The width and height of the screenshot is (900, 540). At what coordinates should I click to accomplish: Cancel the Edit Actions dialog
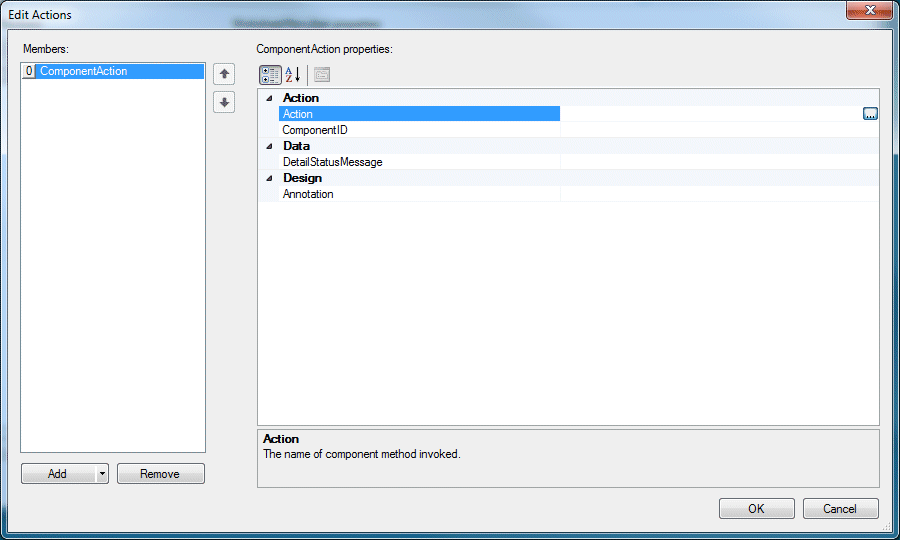840,508
